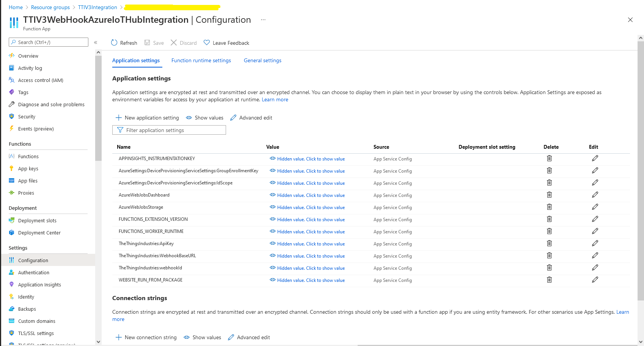Edit FUNCTIONS_WORKER_RUNTIME via pencil icon
Viewport: 644px width, 346px height.
[x=595, y=231]
